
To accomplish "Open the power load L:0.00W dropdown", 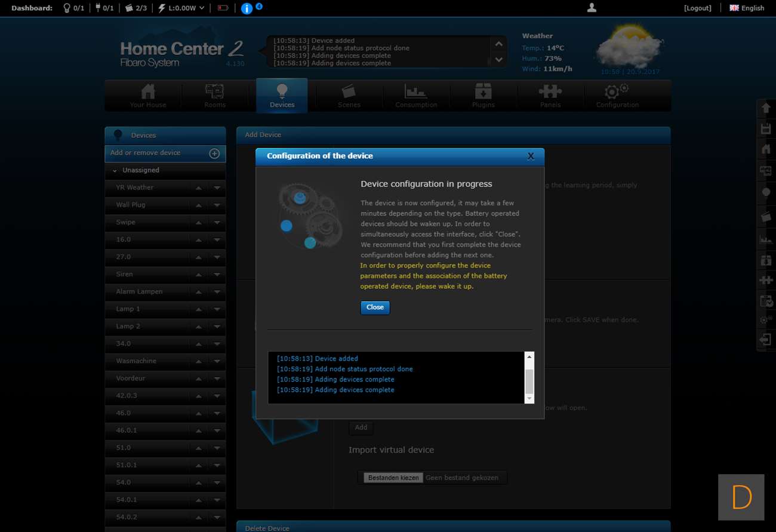I will click(x=181, y=8).
